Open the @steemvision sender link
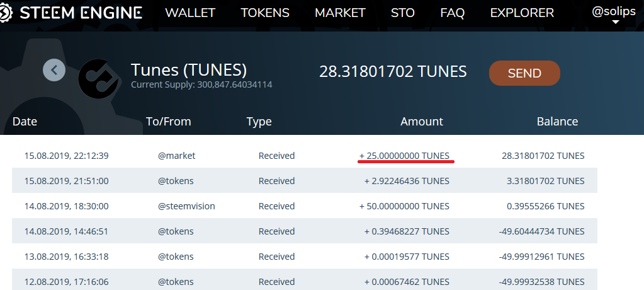 tap(186, 206)
